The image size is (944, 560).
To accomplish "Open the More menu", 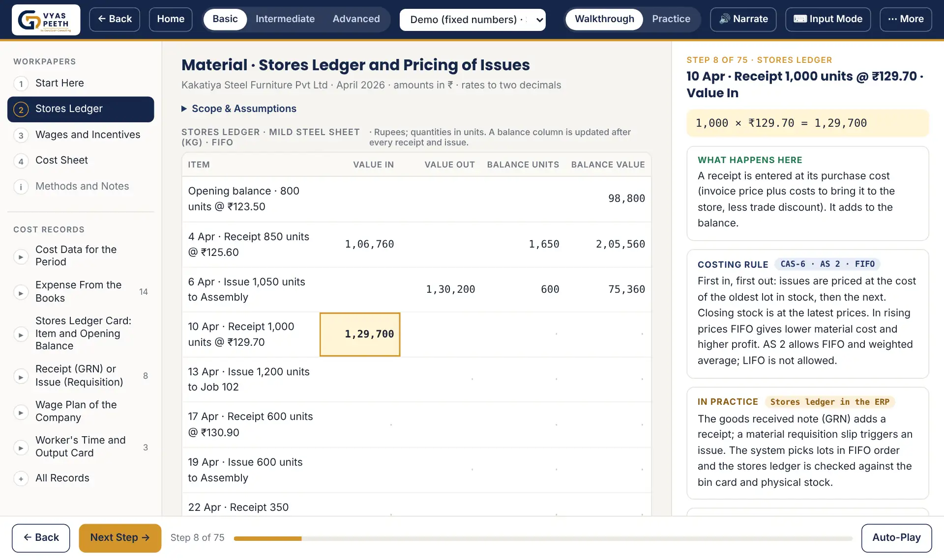I will pos(906,19).
